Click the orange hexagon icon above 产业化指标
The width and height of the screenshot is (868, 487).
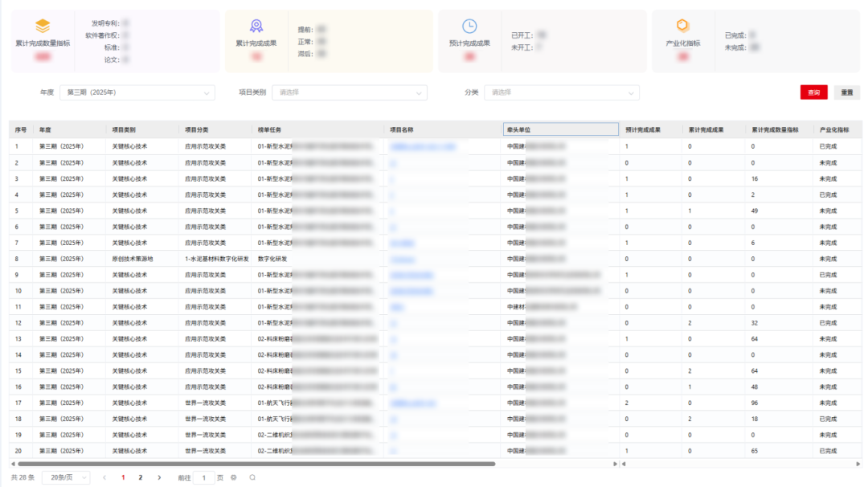pyautogui.click(x=682, y=26)
